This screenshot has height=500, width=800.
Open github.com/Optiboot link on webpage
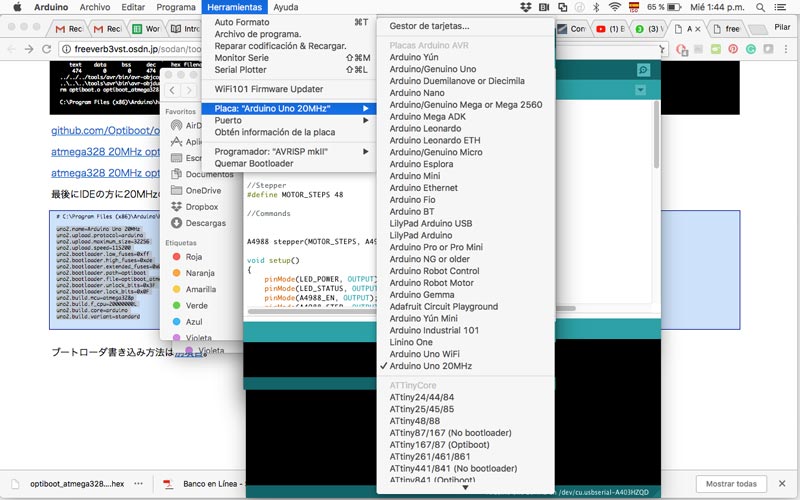coord(105,131)
